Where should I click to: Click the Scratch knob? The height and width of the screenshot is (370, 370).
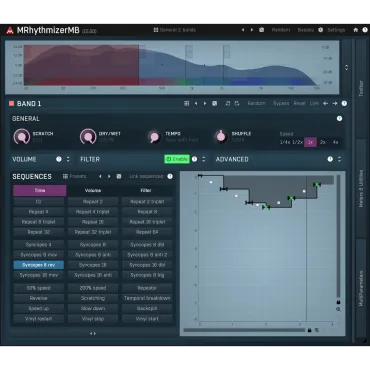(x=22, y=137)
